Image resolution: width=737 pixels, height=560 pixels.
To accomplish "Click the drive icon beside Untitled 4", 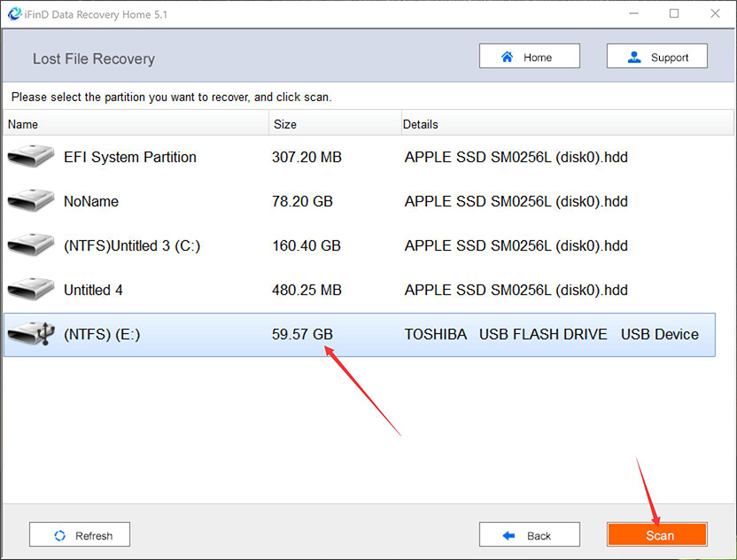I will point(31,289).
